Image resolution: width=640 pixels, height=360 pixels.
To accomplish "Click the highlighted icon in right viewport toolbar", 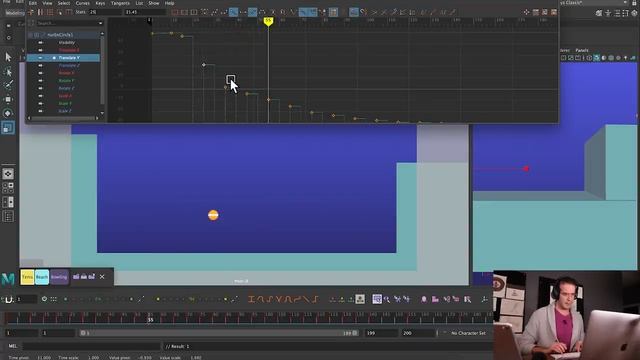I will pos(597,58).
